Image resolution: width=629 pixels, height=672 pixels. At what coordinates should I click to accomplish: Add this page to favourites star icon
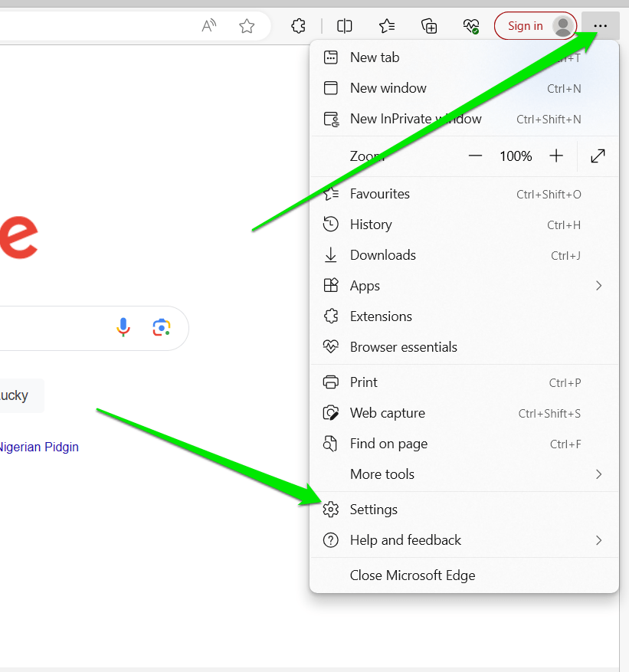[247, 26]
